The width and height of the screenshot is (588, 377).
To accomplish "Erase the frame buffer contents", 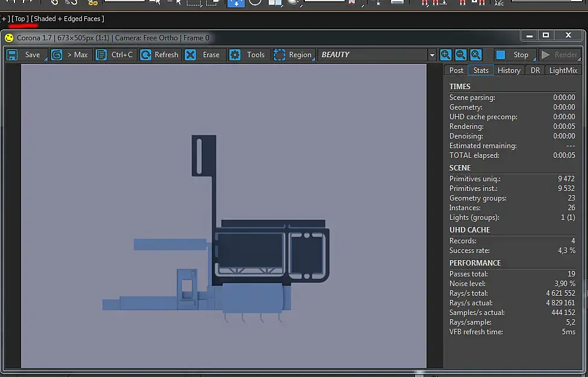I will tap(204, 55).
